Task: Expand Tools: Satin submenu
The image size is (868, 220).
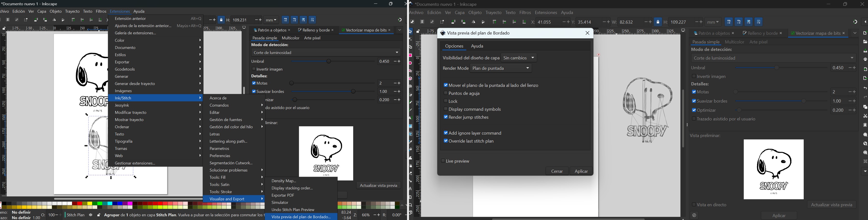Action: (x=234, y=185)
